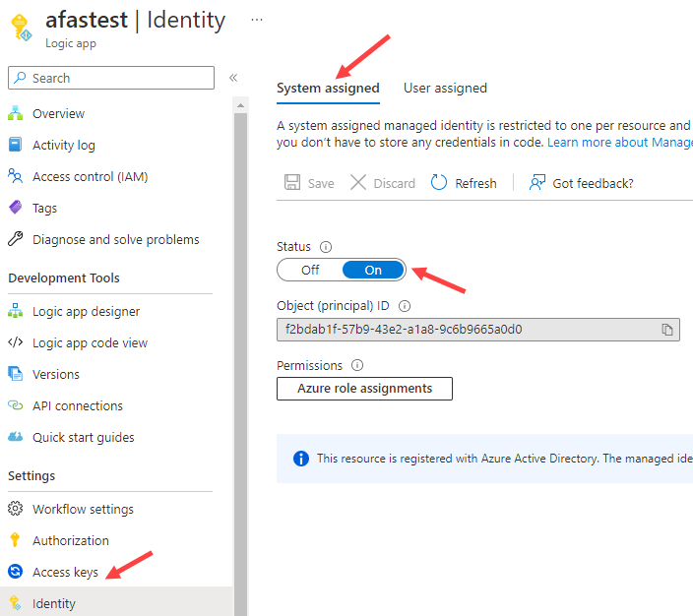Open Activity log
This screenshot has width=693, height=616.
(64, 145)
